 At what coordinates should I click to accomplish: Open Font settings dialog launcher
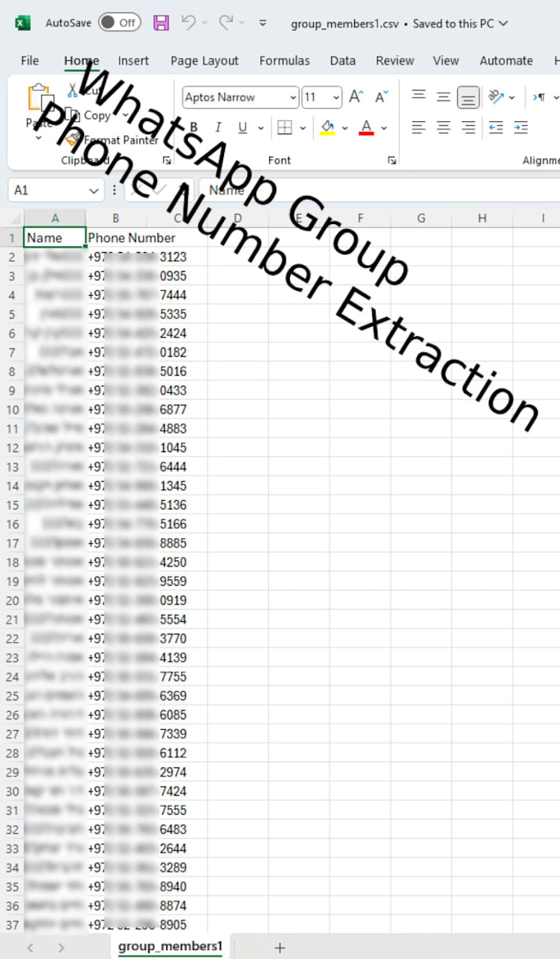(392, 160)
